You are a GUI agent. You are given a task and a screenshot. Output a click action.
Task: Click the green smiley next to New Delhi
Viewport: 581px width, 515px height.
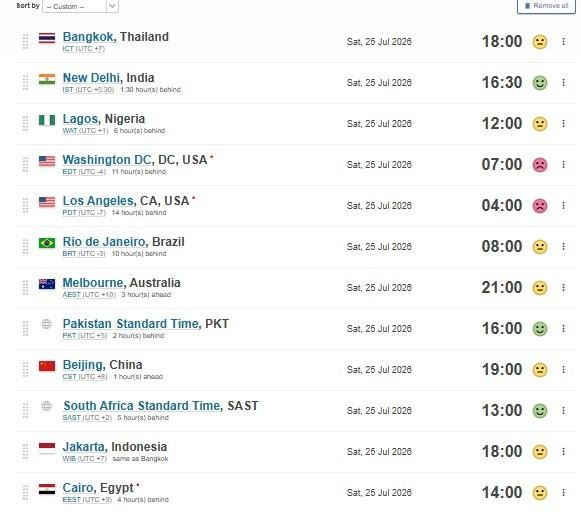(540, 83)
